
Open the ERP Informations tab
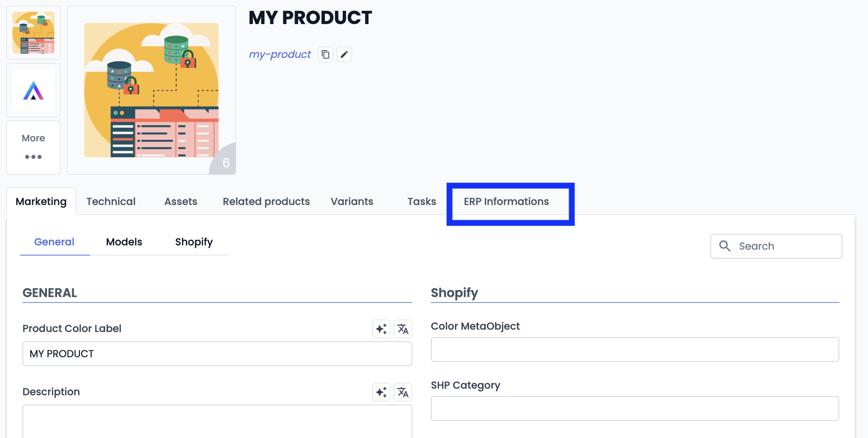[x=506, y=202]
